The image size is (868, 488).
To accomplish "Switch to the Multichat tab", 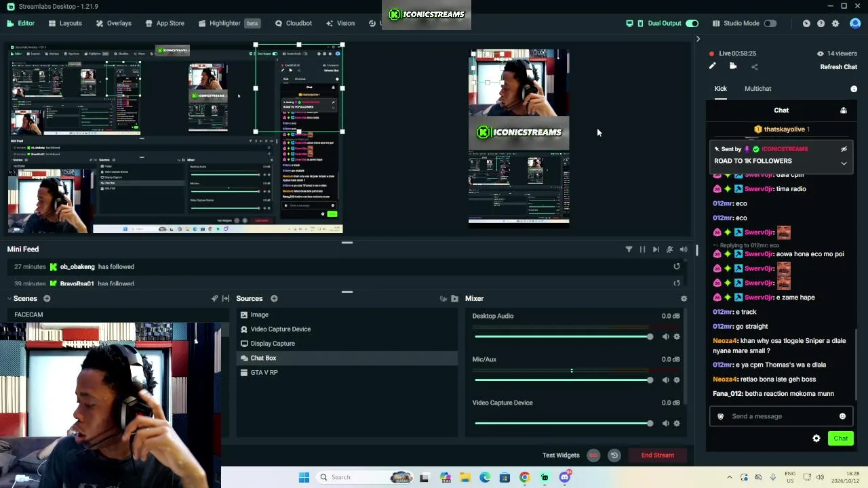I will (757, 89).
